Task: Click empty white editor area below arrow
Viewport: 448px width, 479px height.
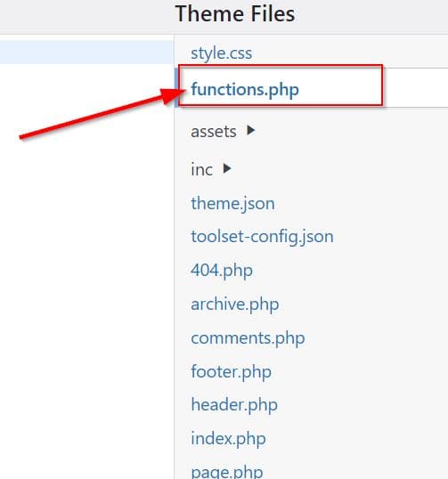Action: (86, 305)
